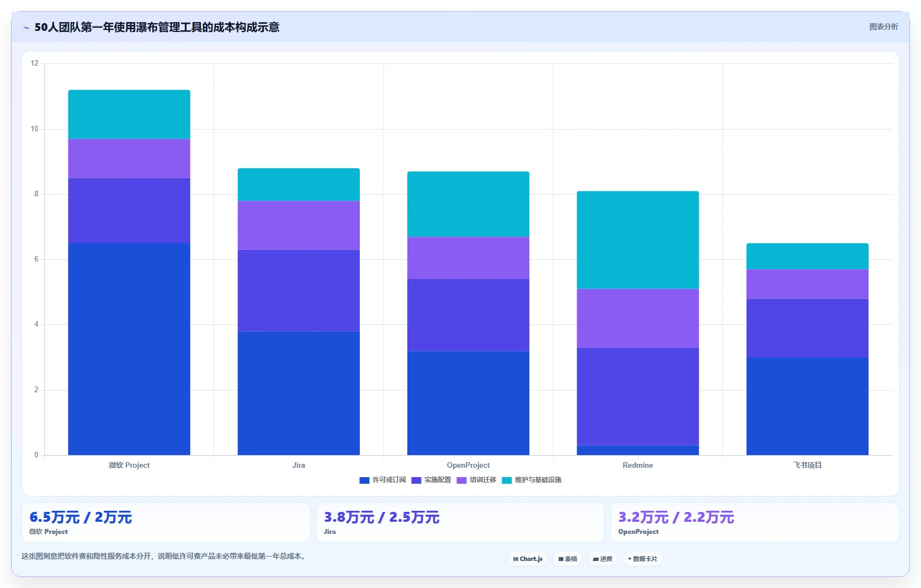This screenshot has height=588, width=921.
Task: Click the 微软 Project caption in the stat card
Action: (49, 532)
